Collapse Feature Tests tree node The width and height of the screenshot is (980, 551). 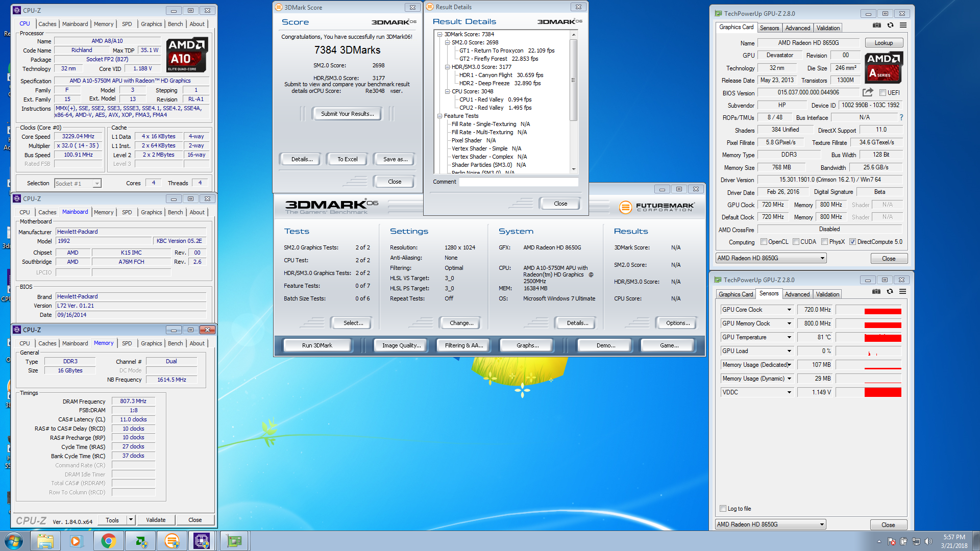click(439, 116)
